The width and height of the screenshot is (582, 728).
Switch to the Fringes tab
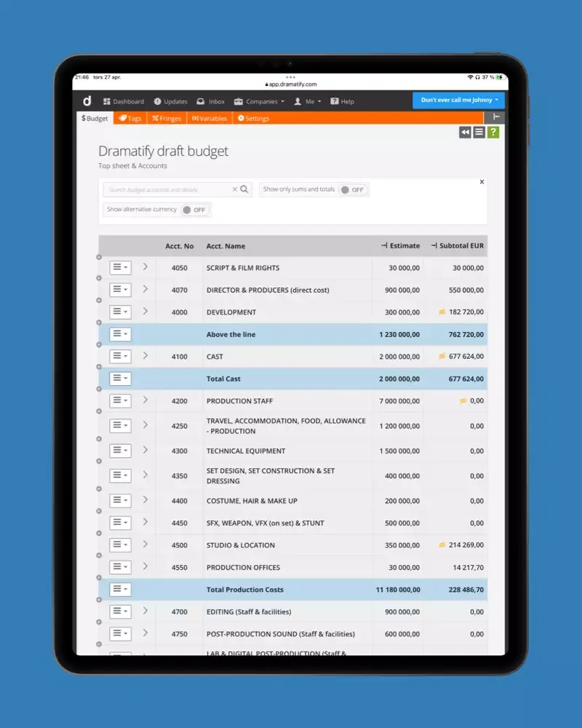pos(167,119)
